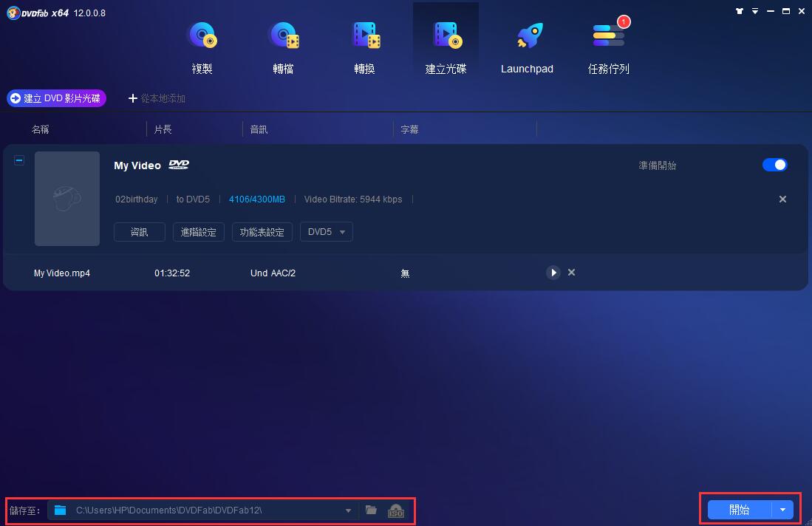Click the 開始 start button
812x526 pixels.
740,510
